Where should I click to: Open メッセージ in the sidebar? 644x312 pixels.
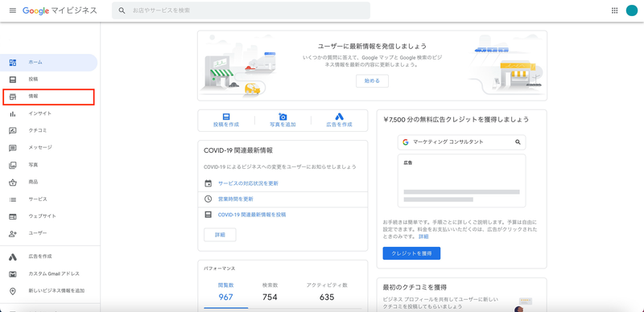(x=48, y=148)
